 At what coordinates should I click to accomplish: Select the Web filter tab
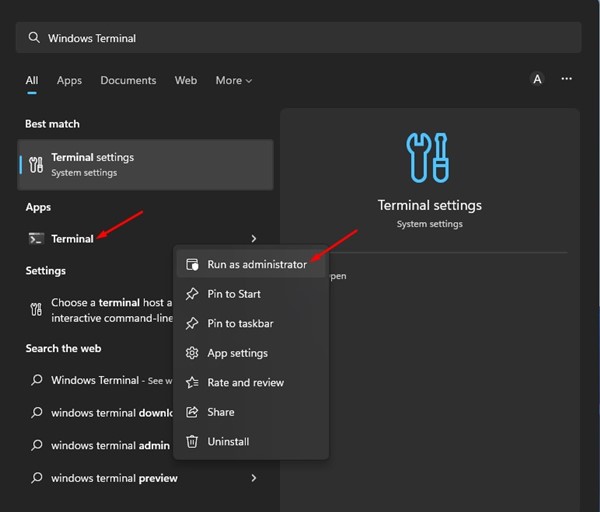pyautogui.click(x=186, y=80)
